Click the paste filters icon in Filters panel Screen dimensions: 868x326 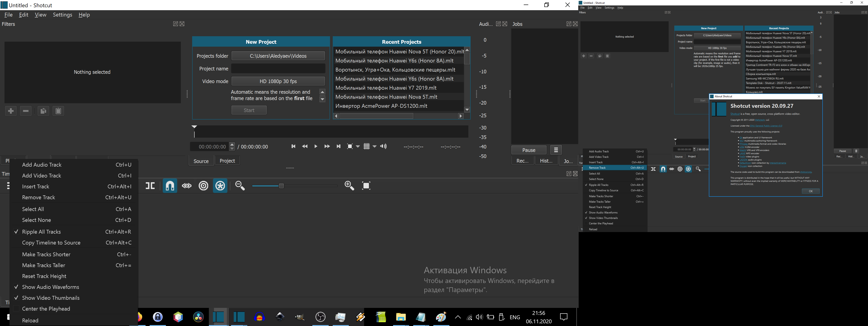(58, 111)
